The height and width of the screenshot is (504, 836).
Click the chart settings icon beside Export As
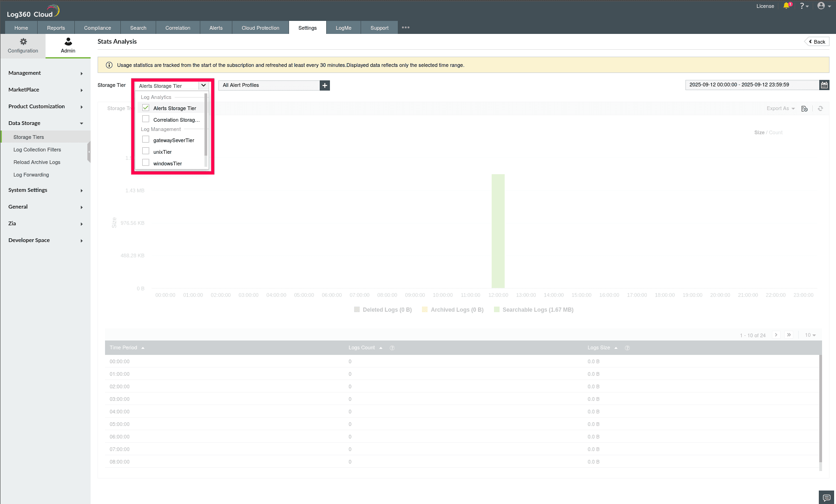click(804, 109)
